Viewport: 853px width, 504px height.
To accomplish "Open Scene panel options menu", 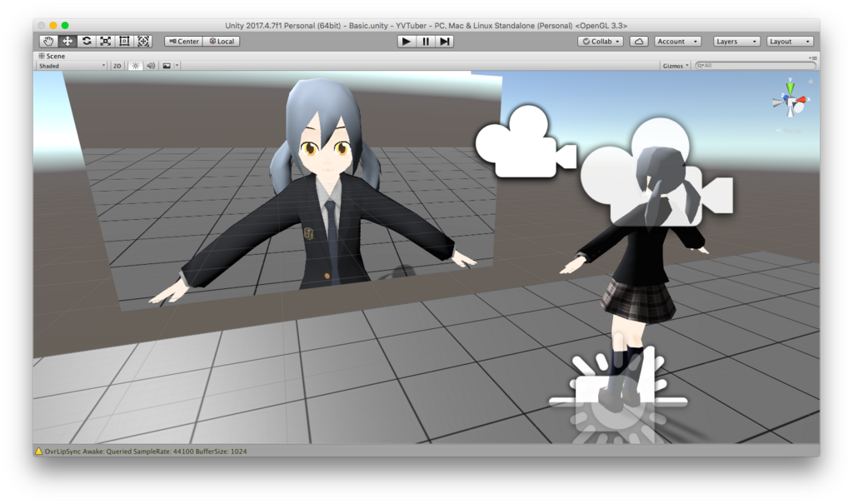I will click(x=813, y=57).
